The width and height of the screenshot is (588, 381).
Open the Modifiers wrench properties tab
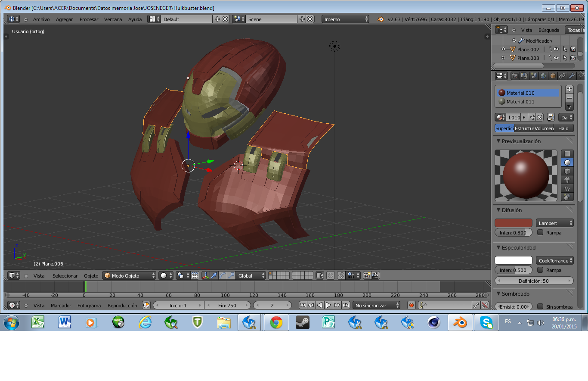(x=572, y=76)
